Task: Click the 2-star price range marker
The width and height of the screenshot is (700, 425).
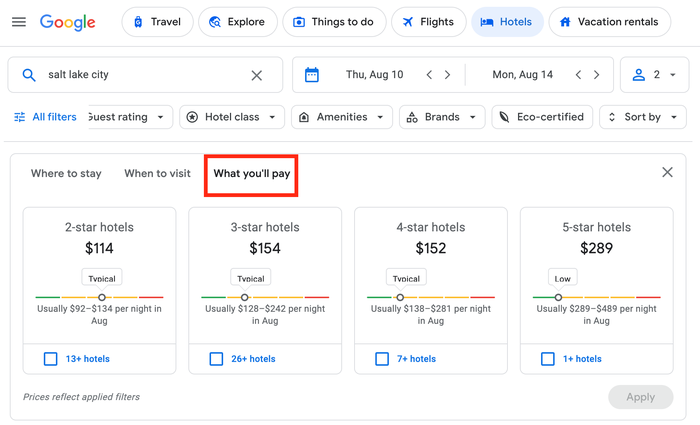Action: pos(102,297)
